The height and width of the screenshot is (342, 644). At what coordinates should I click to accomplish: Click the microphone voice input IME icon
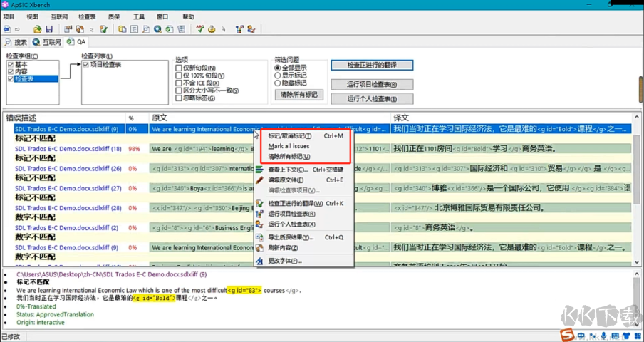tap(604, 336)
